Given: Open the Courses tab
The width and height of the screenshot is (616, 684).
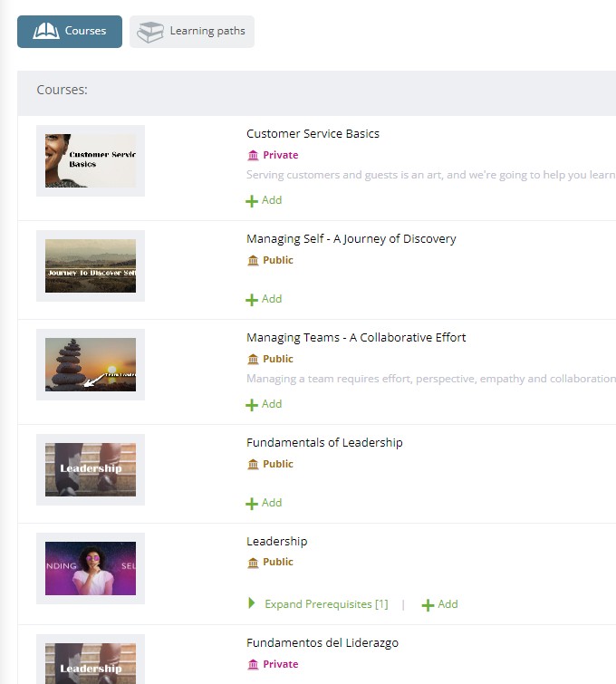Looking at the screenshot, I should (70, 31).
